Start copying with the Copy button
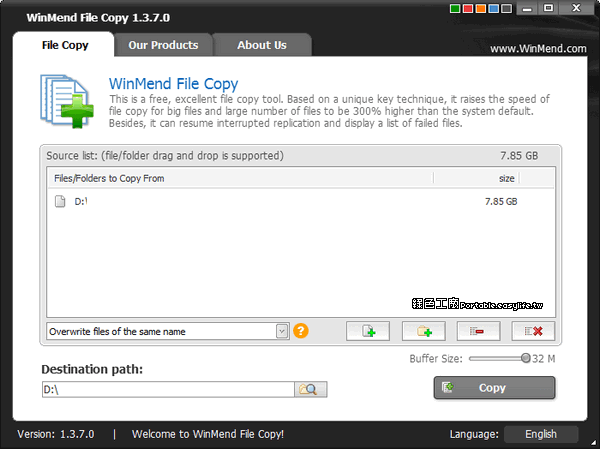The width and height of the screenshot is (600, 449). click(x=494, y=388)
